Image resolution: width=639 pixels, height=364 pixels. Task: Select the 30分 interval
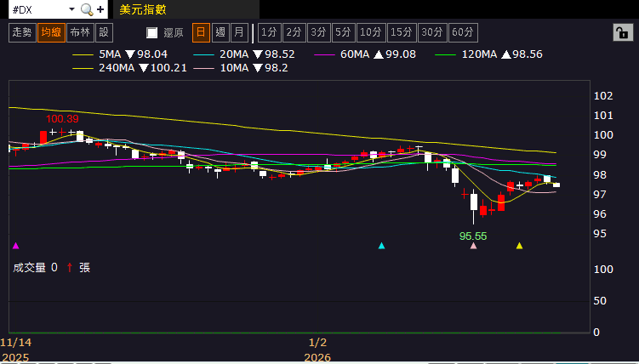[x=432, y=32]
